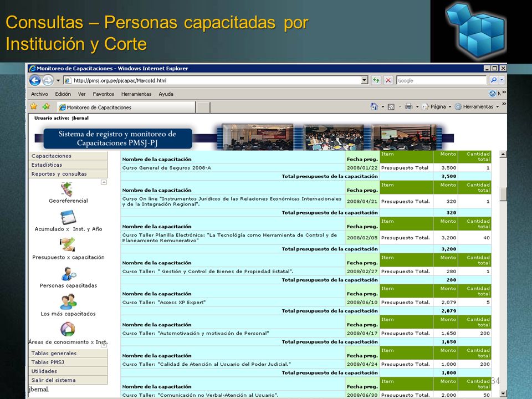
Task: Open the Favoritos menu
Action: pyautogui.click(x=104, y=94)
